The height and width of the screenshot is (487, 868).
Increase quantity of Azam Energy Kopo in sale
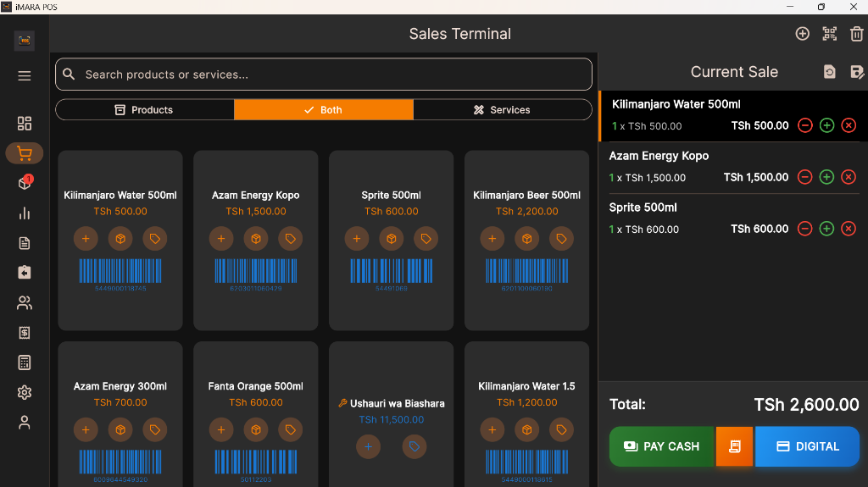point(826,177)
